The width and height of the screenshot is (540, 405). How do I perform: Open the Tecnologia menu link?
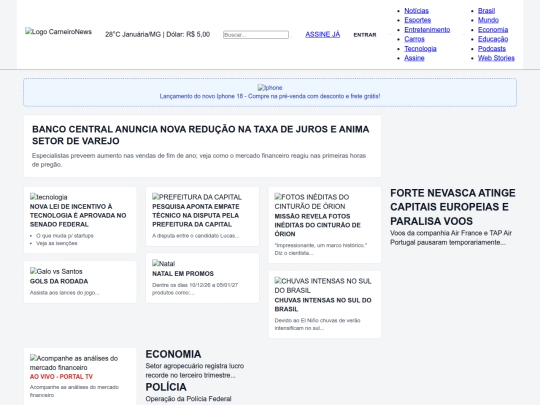(x=420, y=49)
